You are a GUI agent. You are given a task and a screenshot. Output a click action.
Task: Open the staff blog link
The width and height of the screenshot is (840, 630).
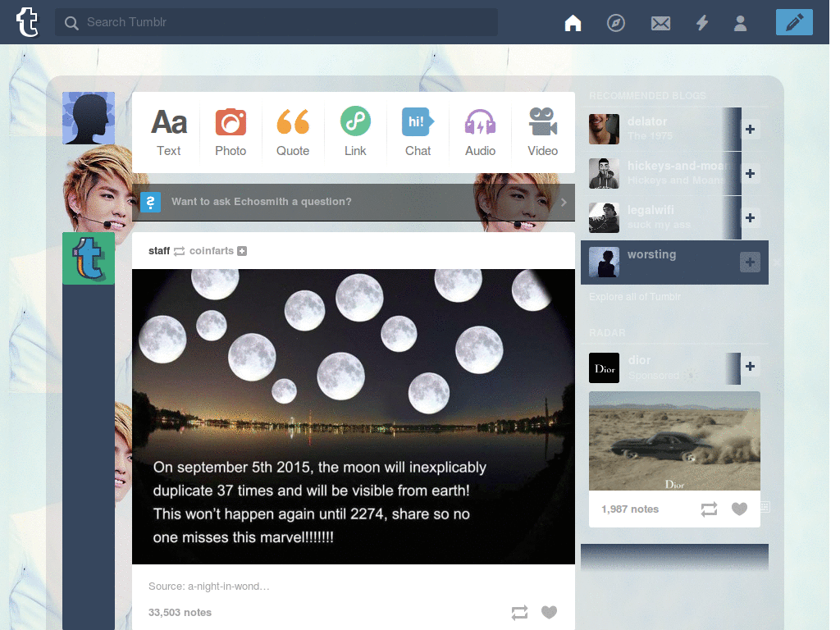[x=159, y=251]
